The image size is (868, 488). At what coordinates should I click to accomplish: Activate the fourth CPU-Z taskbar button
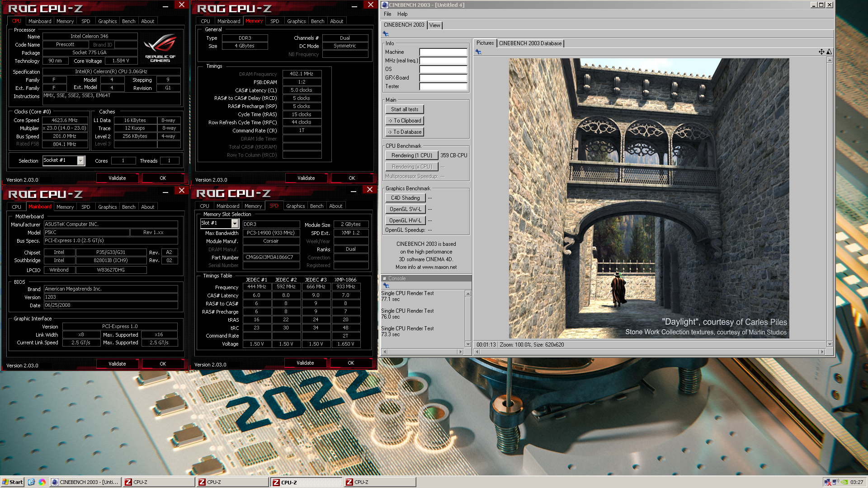(x=380, y=482)
